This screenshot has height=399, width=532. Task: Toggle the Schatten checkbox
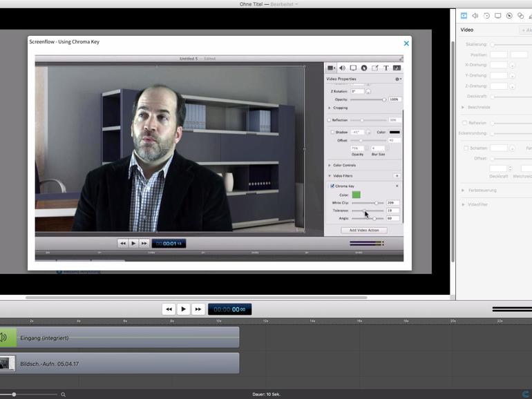(466, 148)
